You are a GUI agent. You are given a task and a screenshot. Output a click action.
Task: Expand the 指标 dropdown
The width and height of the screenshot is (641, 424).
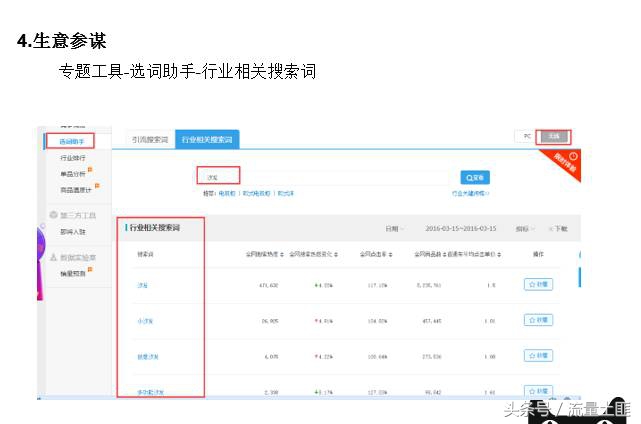click(525, 229)
